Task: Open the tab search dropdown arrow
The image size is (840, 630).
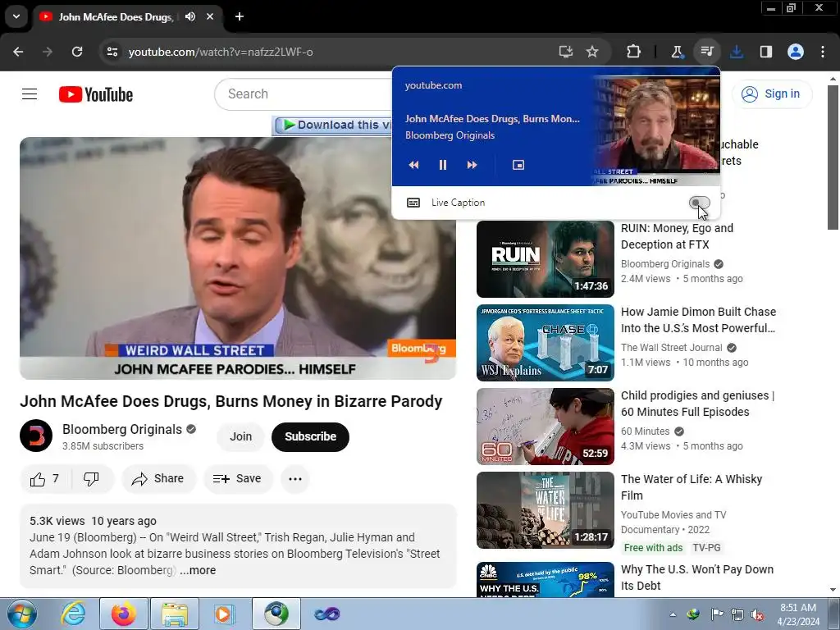Action: coord(16,16)
